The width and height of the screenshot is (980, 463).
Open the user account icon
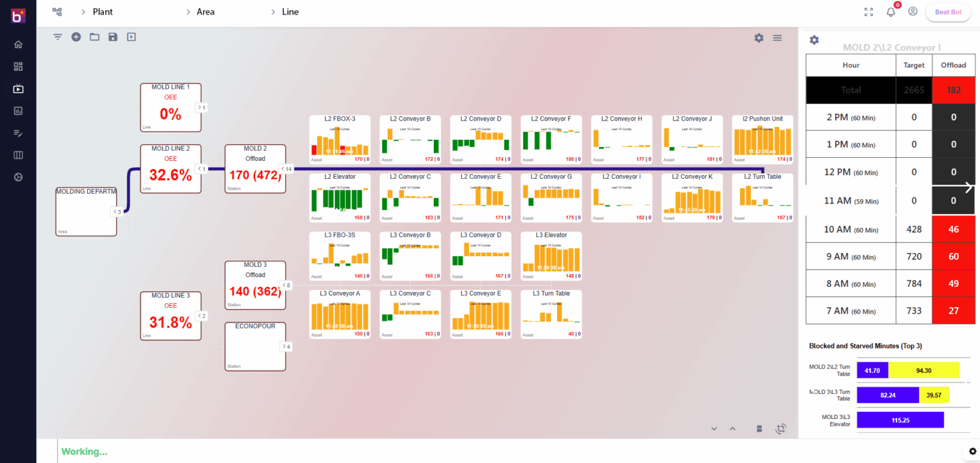(912, 11)
